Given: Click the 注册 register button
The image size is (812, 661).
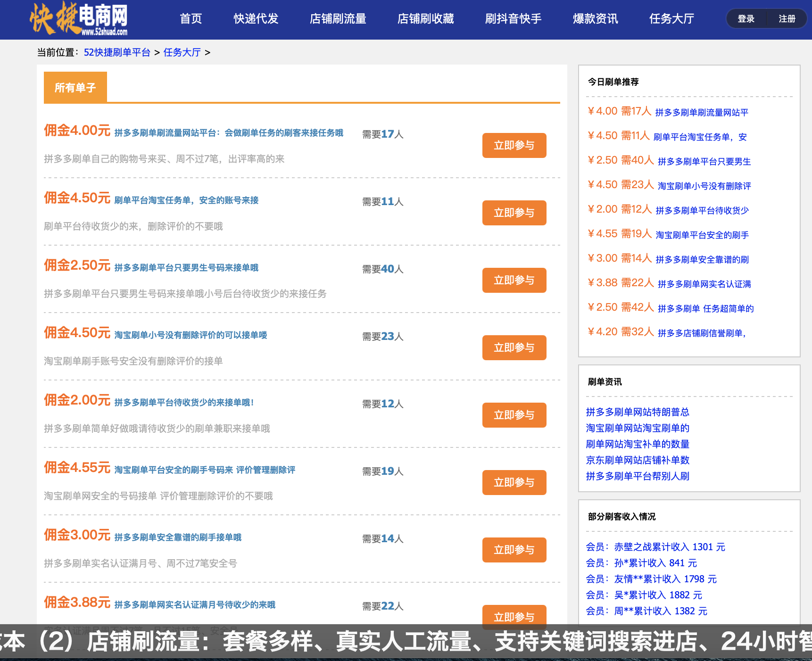Looking at the screenshot, I should pos(787,19).
